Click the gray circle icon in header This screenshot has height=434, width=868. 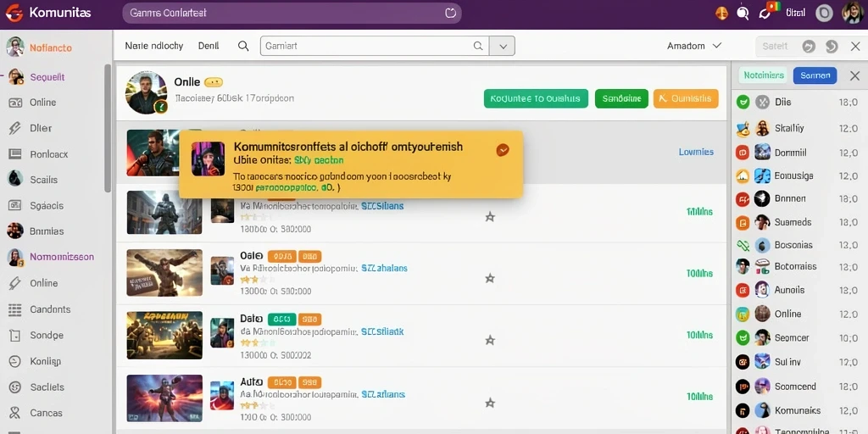(x=824, y=13)
